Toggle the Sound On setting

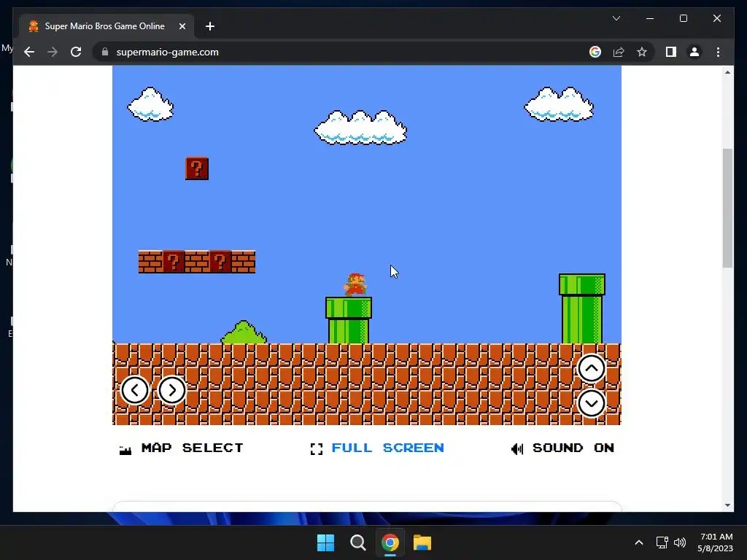point(562,448)
